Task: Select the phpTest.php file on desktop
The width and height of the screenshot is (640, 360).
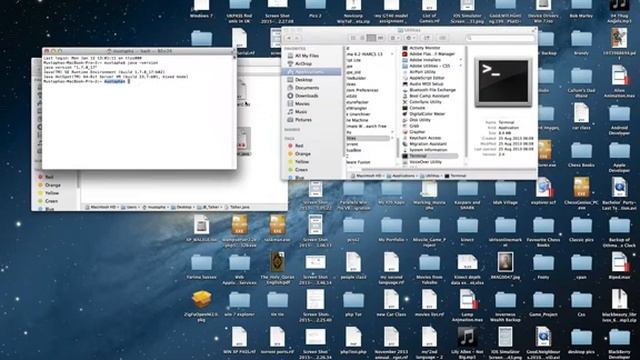Action: click(x=353, y=341)
